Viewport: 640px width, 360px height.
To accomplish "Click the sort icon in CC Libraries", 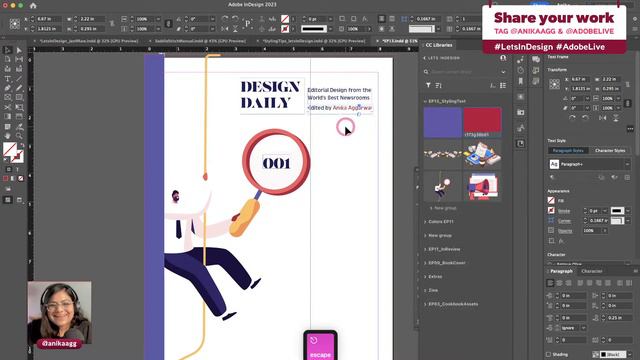I will [438, 85].
